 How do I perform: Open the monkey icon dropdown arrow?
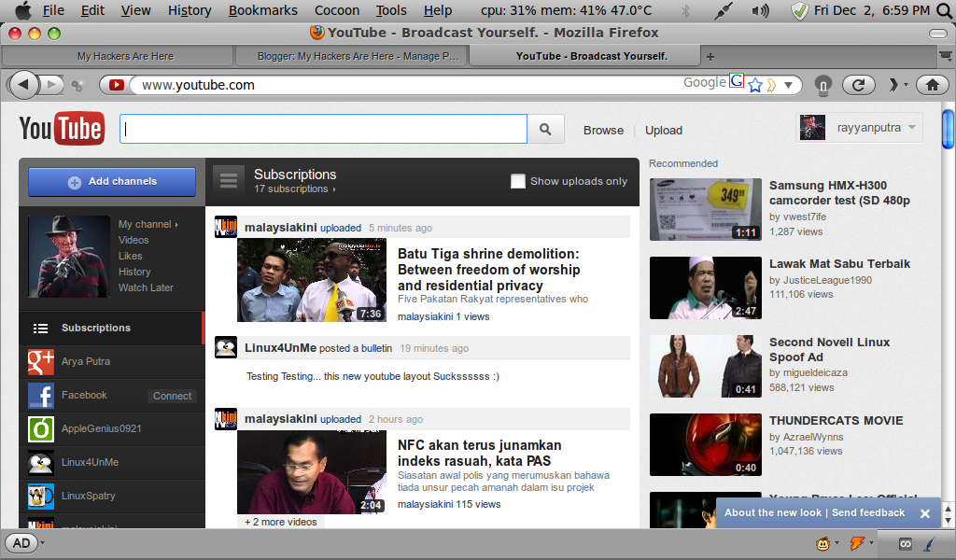pos(836,543)
